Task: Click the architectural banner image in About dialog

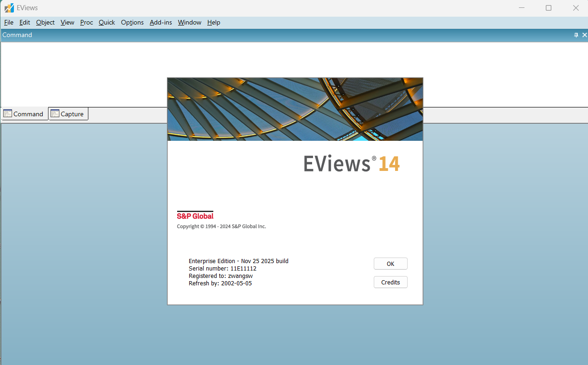Action: point(295,109)
